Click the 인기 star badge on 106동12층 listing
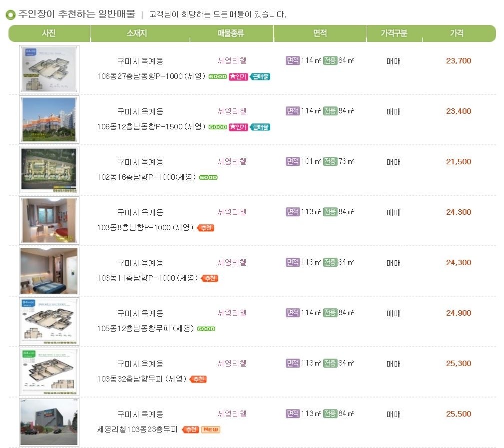504x448 pixels. (x=238, y=127)
